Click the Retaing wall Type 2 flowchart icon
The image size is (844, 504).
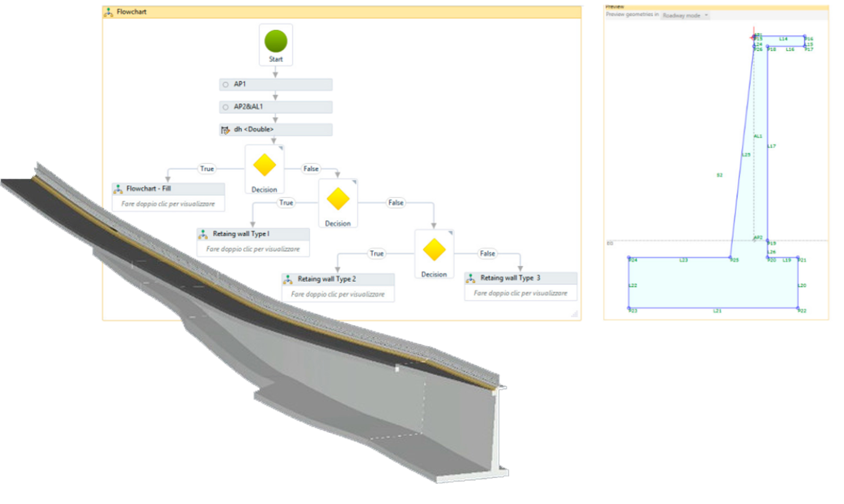(x=288, y=280)
